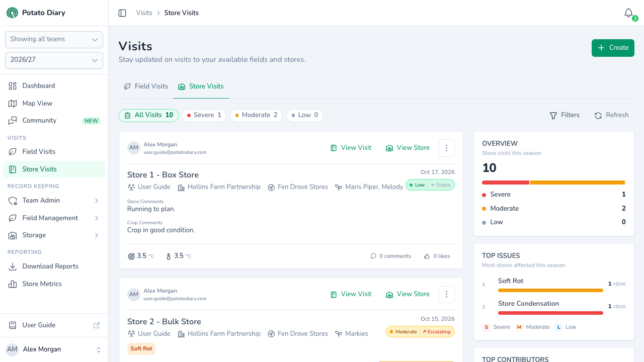Open more options for Store 1 visit

(x=447, y=148)
